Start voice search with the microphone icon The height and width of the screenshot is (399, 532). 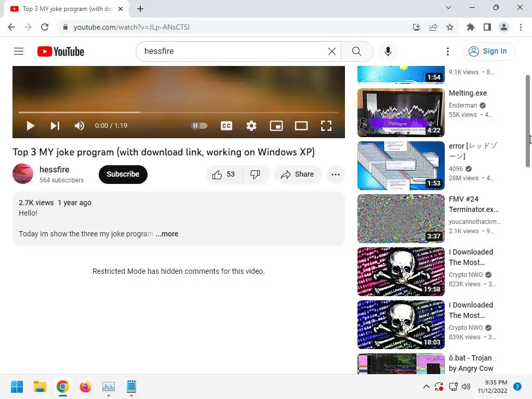click(x=388, y=51)
